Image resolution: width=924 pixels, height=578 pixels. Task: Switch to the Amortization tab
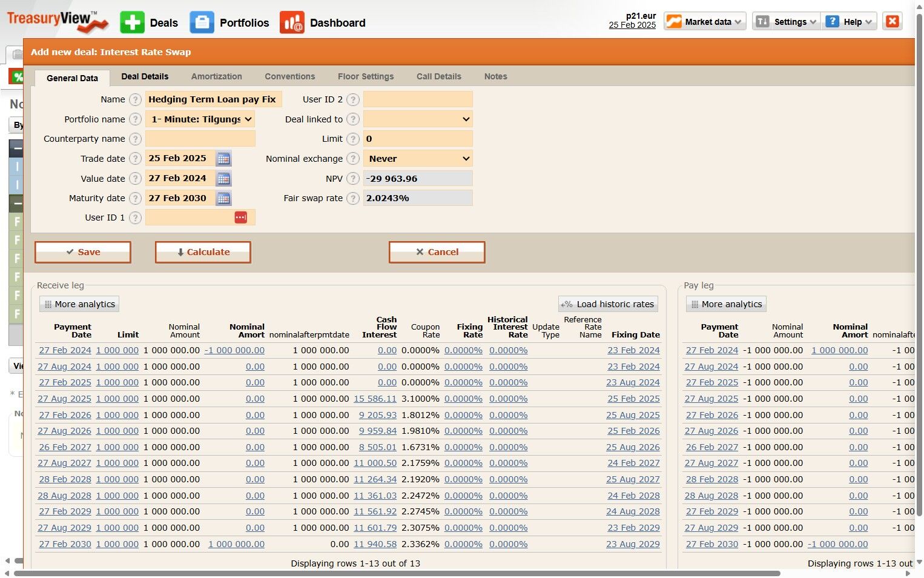pos(217,76)
